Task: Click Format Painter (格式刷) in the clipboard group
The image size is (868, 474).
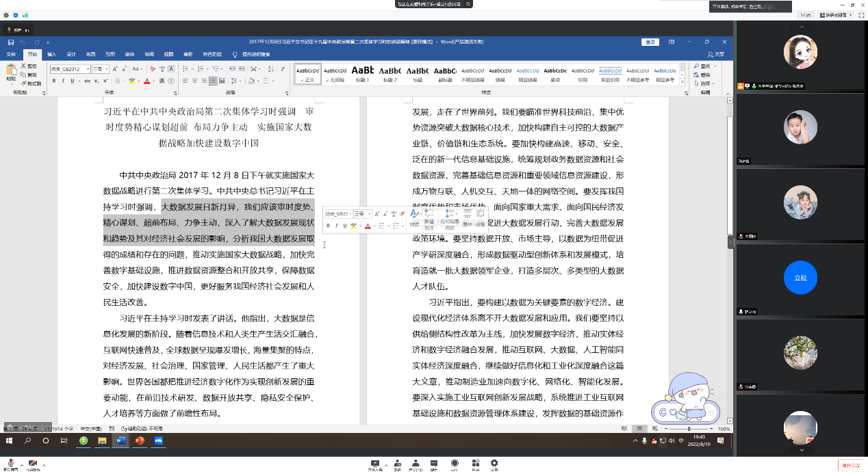Action: point(30,83)
